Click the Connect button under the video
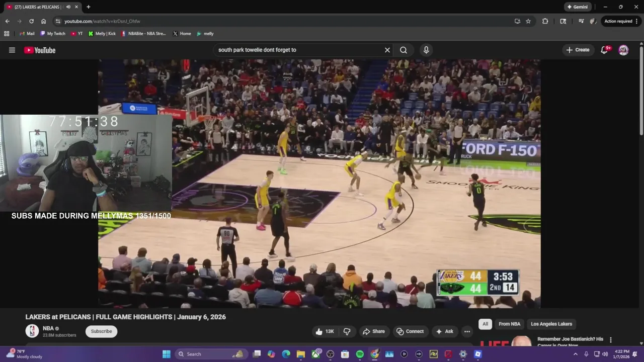The image size is (644, 362). point(410,331)
